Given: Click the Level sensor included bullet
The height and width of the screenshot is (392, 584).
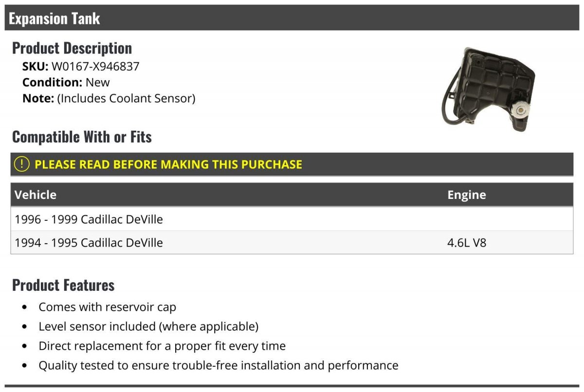Looking at the screenshot, I should click(148, 326).
